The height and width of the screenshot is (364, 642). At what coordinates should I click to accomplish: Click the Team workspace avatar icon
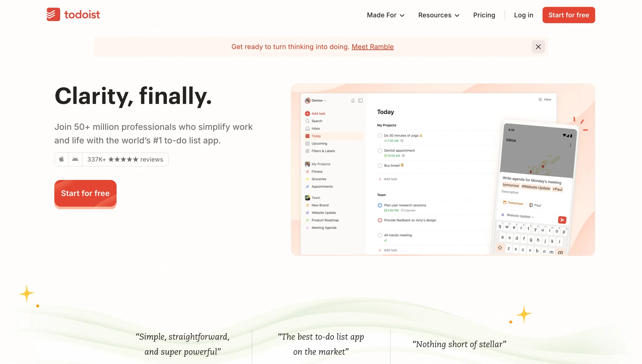pos(307,198)
